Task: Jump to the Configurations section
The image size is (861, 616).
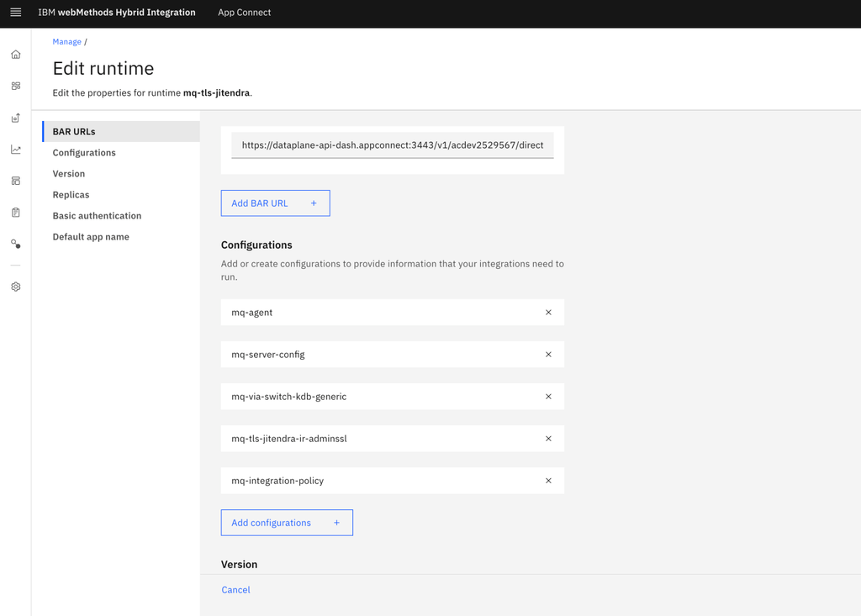Action: point(84,153)
